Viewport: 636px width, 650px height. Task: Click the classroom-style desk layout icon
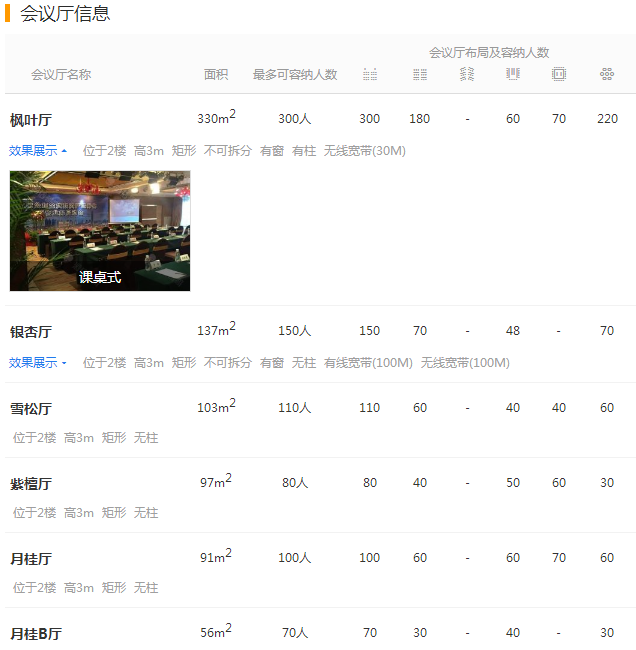(x=420, y=75)
